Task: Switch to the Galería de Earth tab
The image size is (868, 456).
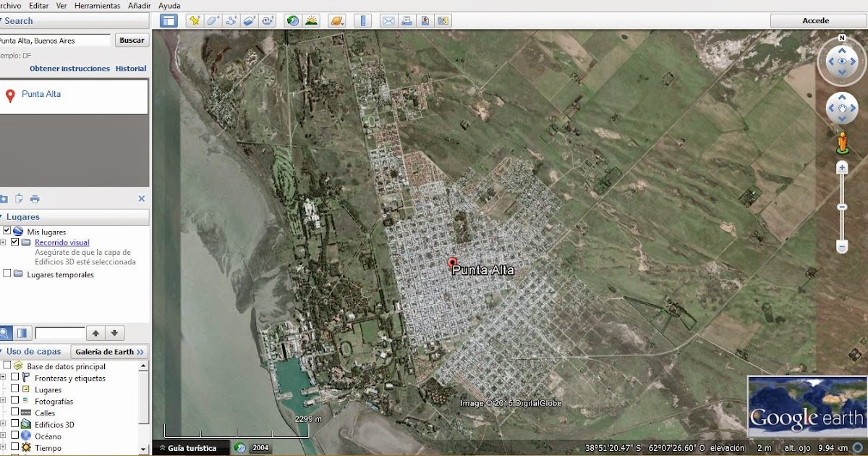Action: click(109, 352)
